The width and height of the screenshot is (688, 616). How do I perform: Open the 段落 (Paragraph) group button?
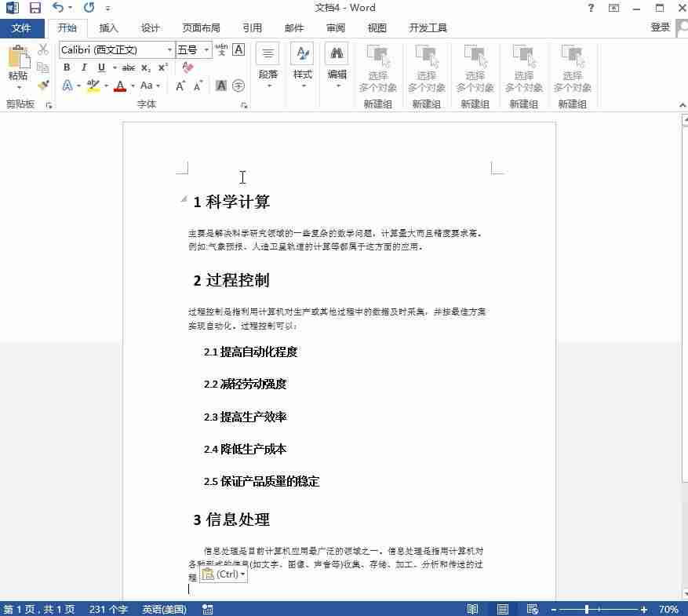click(268, 66)
